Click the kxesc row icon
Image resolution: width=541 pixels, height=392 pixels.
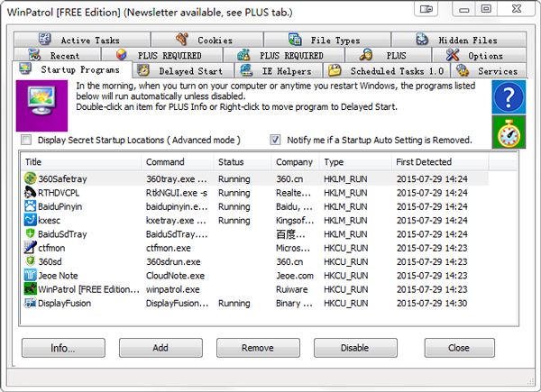[x=30, y=220]
